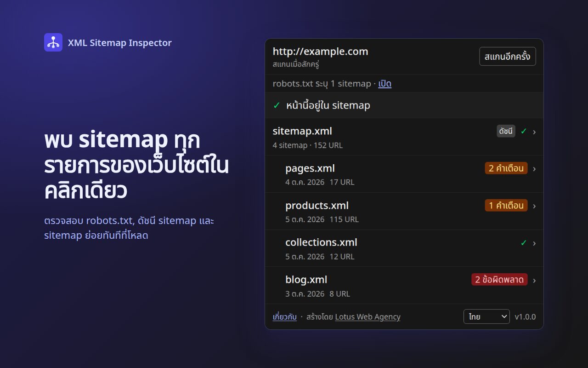This screenshot has height=368, width=588.
Task: Click the green check on sitemap.xml row
Action: [x=524, y=131]
